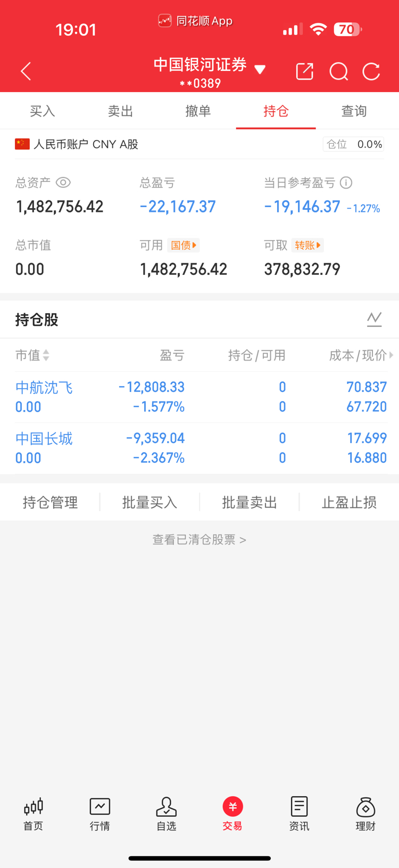This screenshot has width=399, height=868.
Task: Tap 中航沈飞 current price 67.720
Action: (x=367, y=407)
